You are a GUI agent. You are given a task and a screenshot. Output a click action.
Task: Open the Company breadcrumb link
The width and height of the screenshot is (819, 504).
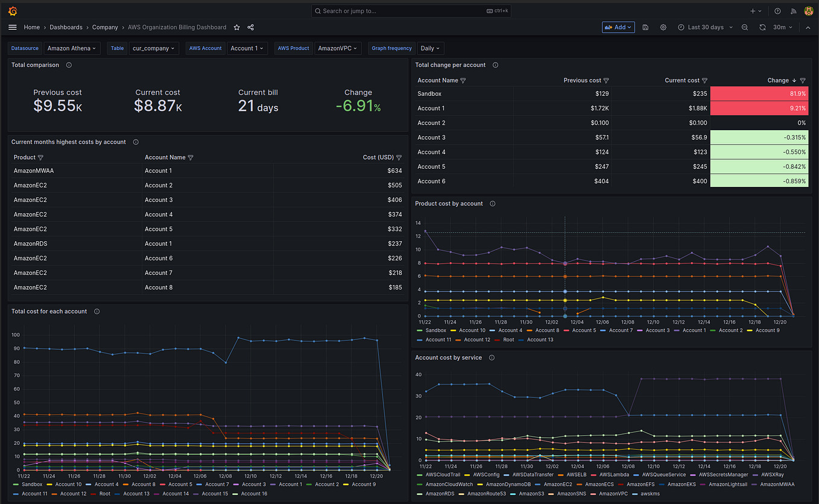(105, 27)
